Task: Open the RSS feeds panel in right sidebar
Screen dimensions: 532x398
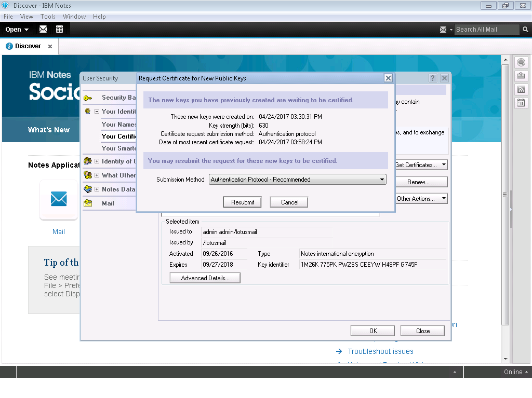Action: click(521, 89)
